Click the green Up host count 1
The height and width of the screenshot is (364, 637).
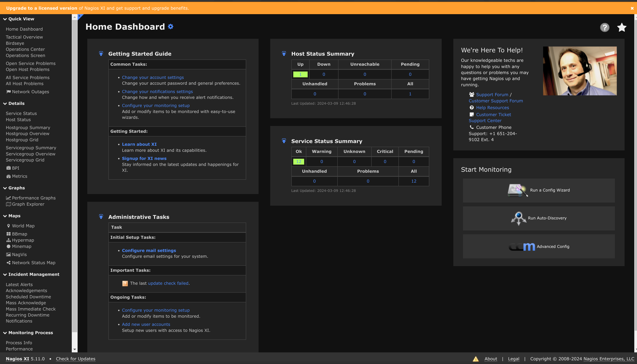click(x=300, y=74)
